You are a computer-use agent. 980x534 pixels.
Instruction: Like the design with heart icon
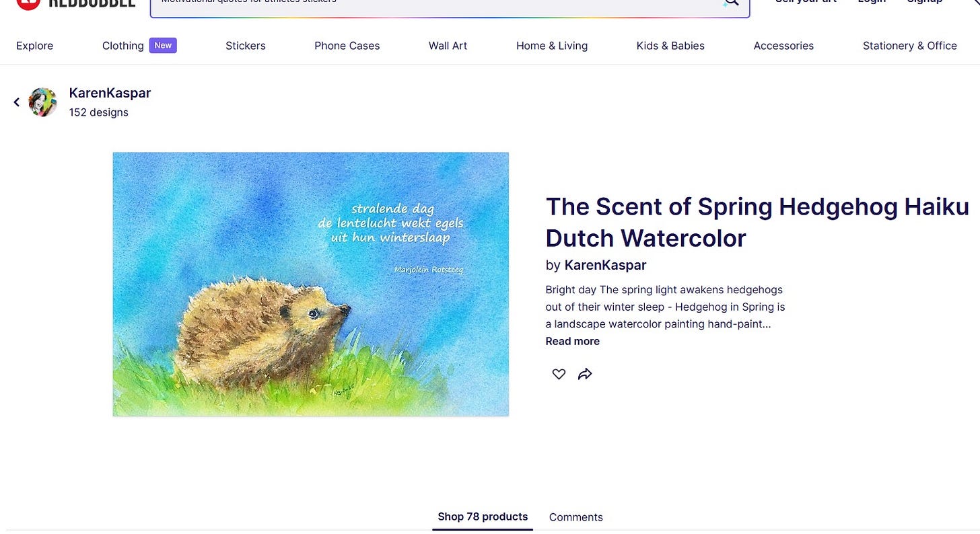(x=559, y=374)
